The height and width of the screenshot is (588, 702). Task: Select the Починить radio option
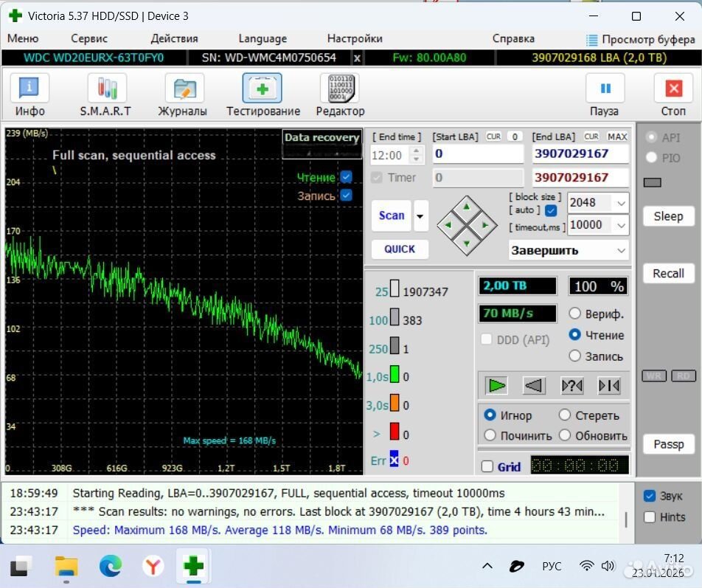[490, 435]
